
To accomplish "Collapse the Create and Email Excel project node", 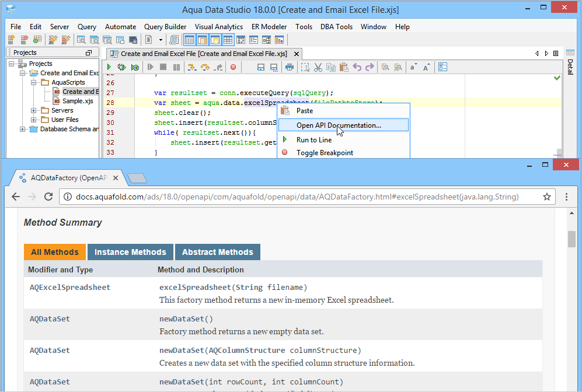I will tap(23, 73).
